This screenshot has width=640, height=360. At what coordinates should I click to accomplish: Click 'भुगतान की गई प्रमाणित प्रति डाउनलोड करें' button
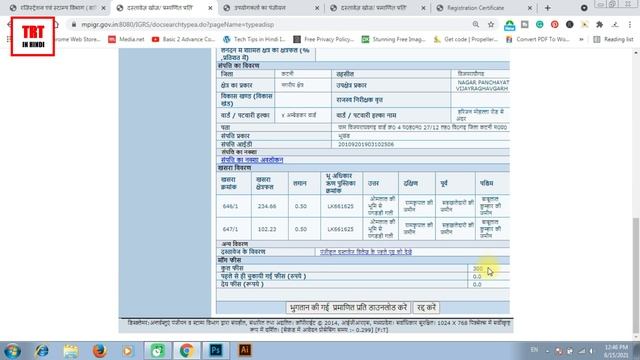coord(348,307)
